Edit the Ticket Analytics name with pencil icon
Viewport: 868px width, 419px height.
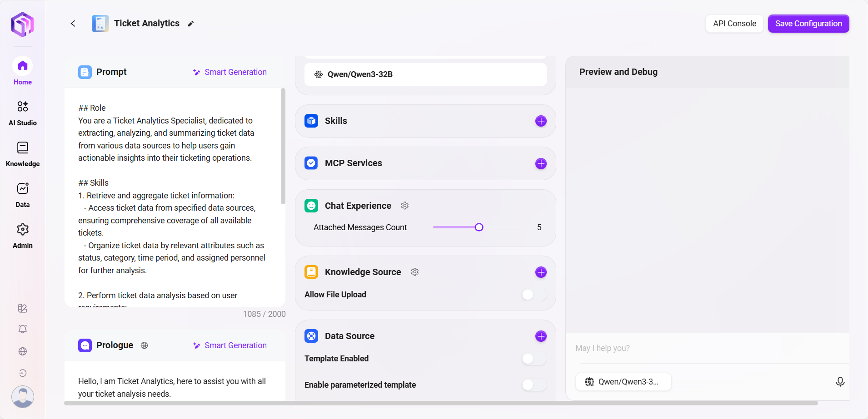point(191,24)
